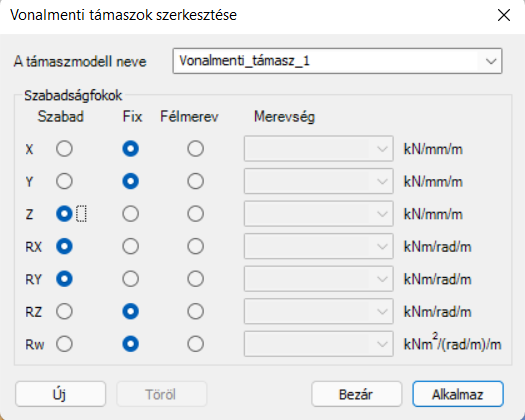Screen dimensions: 525x420
Task: Select Félmerev for RZ rotation
Action: (x=196, y=311)
